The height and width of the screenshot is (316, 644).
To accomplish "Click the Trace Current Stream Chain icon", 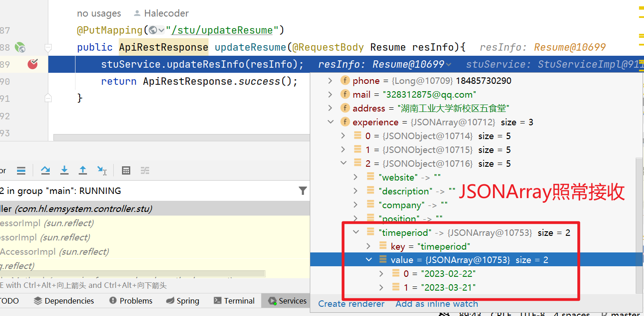I will coord(145,170).
